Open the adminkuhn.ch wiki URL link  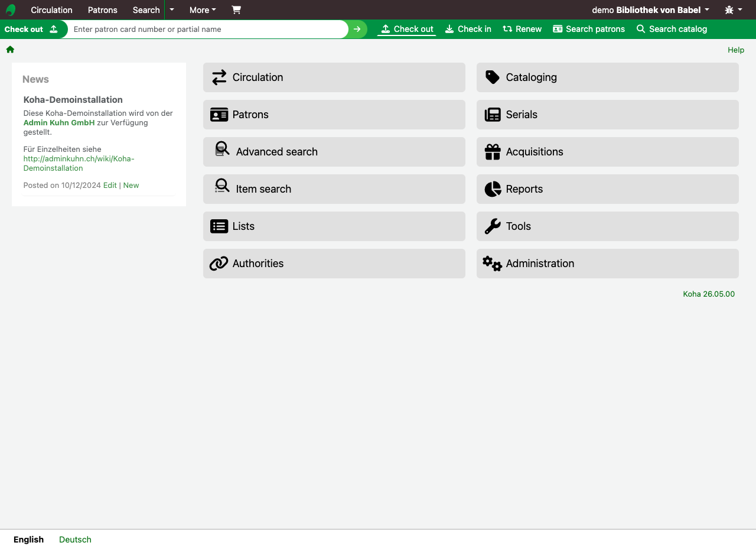(x=79, y=164)
